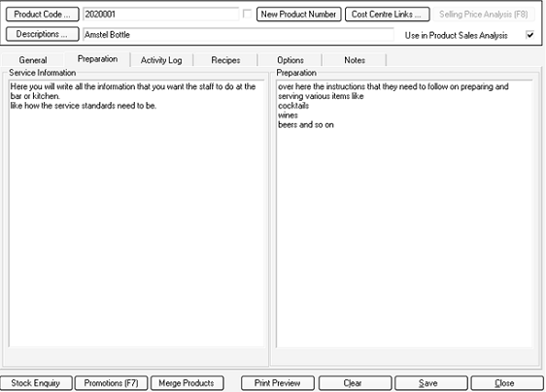
Task: Click the text 'like how the service standards need to be.'
Action: (x=84, y=106)
